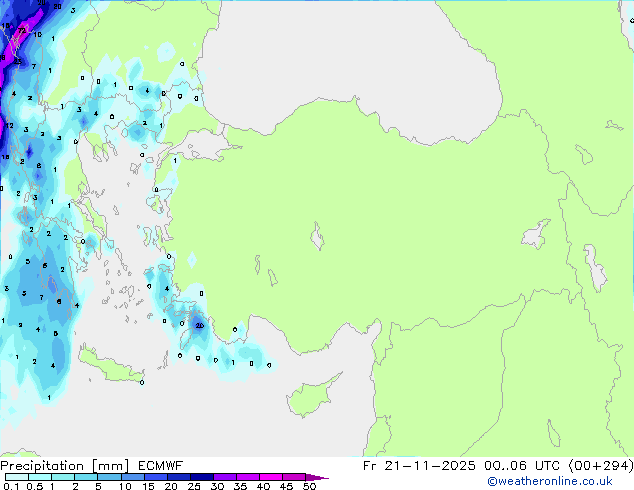Image resolution: width=634 pixels, height=490 pixels.
Task: Click the '20' value on the dark-blue patch at Rhodes
Action: [x=199, y=326]
